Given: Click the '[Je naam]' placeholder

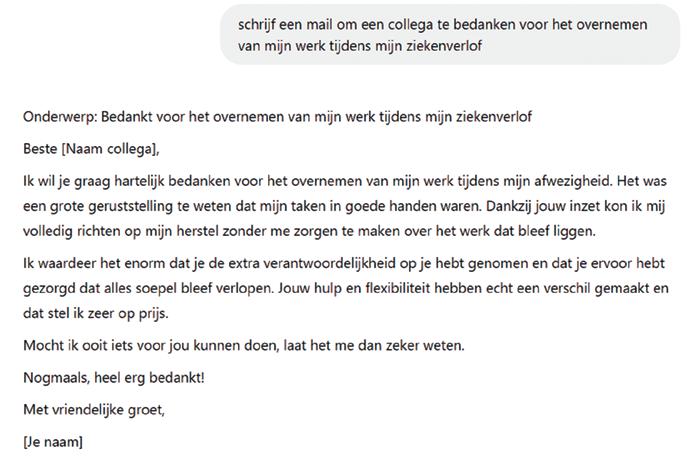Looking at the screenshot, I should (x=53, y=442).
